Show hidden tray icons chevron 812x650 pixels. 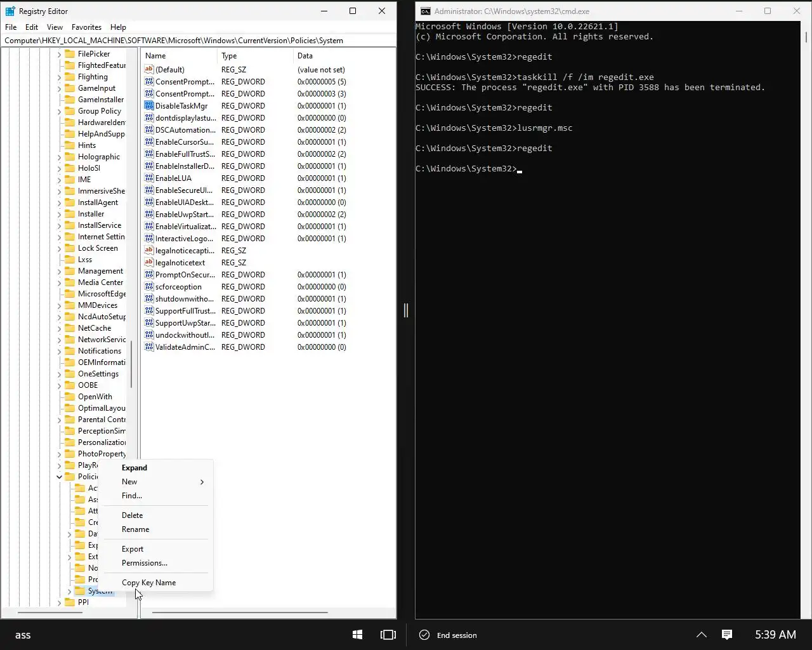point(702,635)
